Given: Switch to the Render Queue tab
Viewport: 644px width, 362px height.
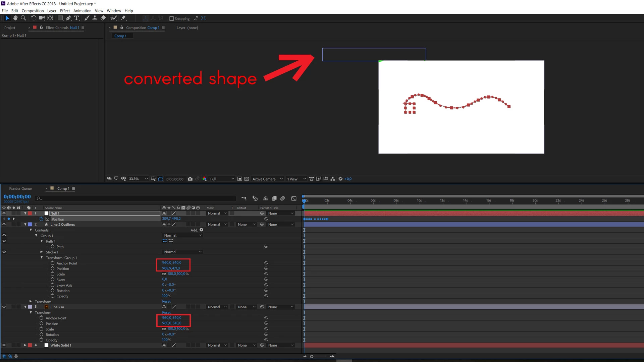Looking at the screenshot, I should point(20,189).
